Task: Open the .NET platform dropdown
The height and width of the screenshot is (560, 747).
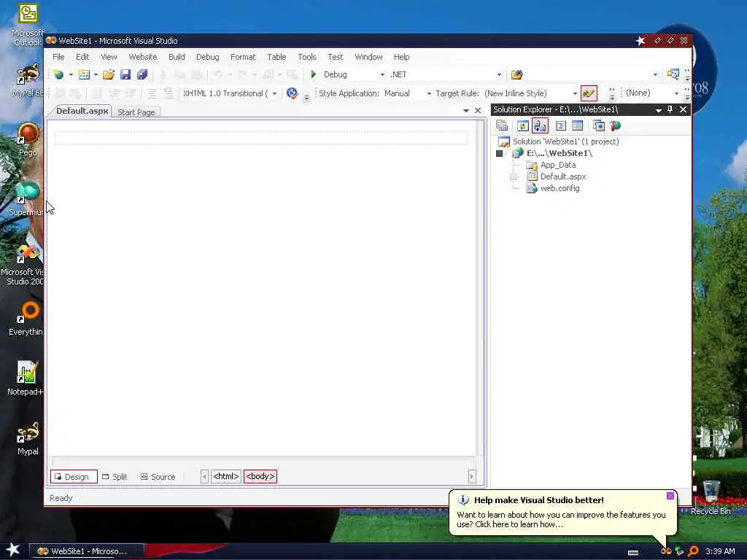Action: click(499, 75)
